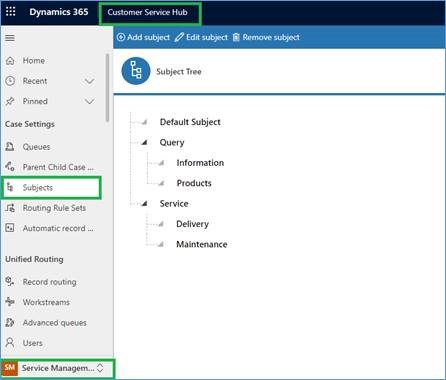Click the round Subject Tree header icon
Image resolution: width=446 pixels, height=380 pixels.
(x=136, y=71)
